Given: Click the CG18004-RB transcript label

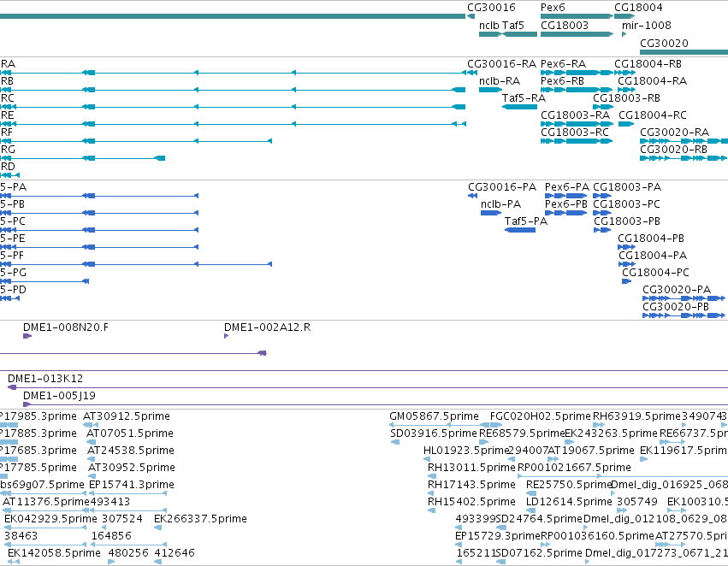Looking at the screenshot, I should click(648, 63).
